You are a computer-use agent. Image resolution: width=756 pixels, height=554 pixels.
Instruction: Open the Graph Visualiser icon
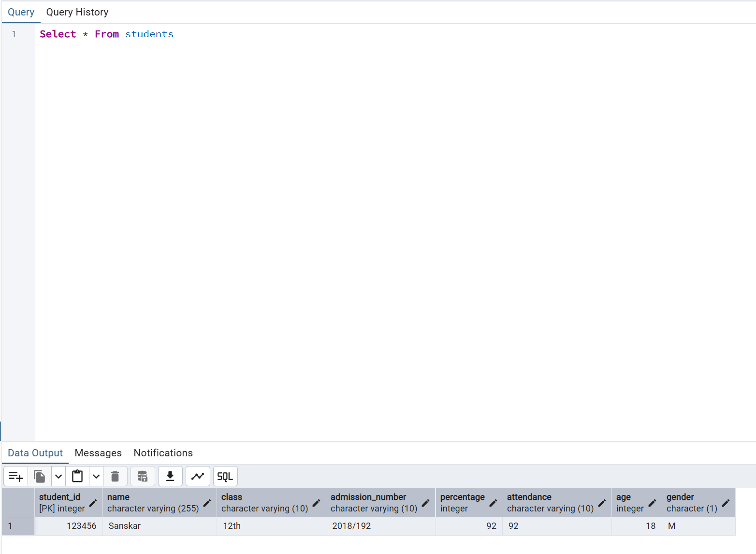(198, 477)
